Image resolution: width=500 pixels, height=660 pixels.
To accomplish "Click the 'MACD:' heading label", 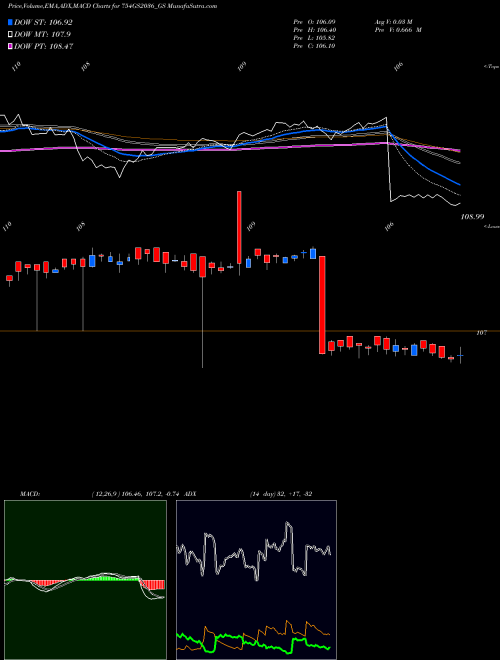I will [x=30, y=494].
